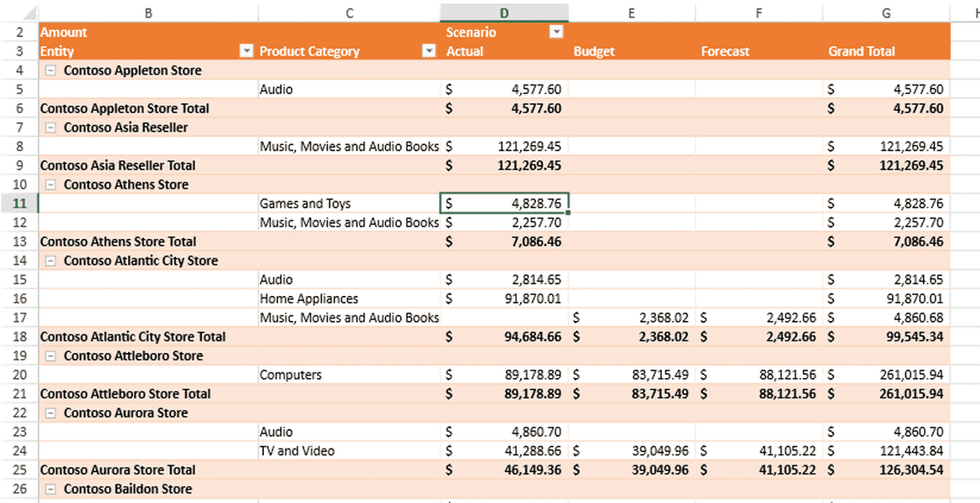Image resolution: width=980 pixels, height=503 pixels.
Task: Select column D header
Action: click(504, 13)
